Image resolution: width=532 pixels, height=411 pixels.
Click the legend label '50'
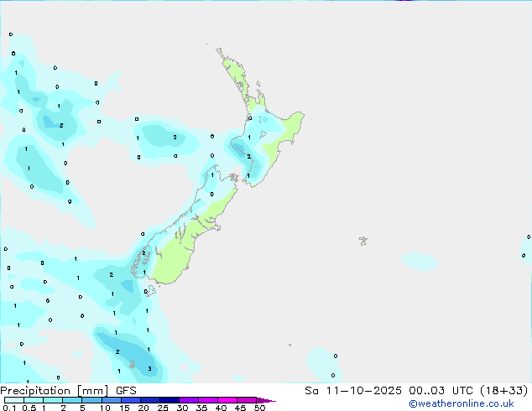pyautogui.click(x=259, y=408)
